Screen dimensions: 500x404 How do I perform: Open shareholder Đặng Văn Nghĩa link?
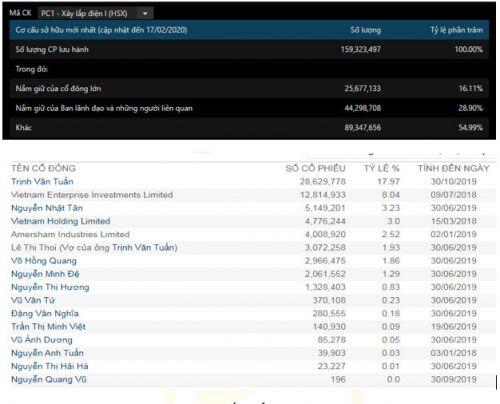[x=45, y=313]
